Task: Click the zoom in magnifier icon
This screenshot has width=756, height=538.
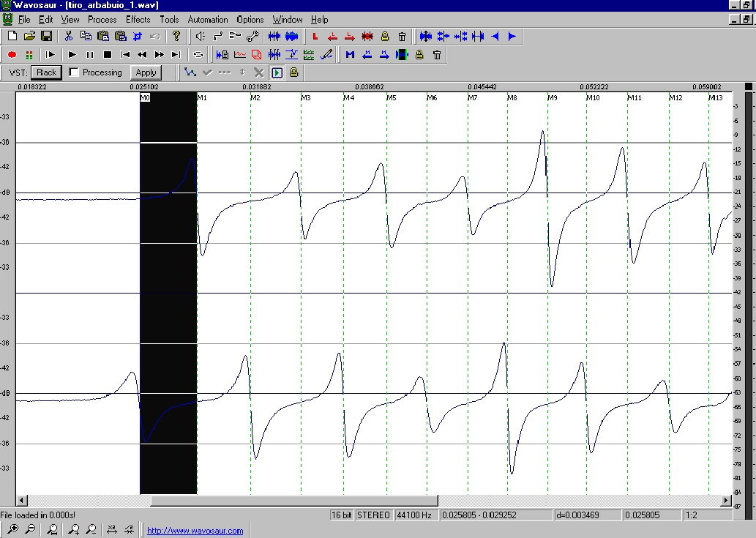Action: [13, 529]
